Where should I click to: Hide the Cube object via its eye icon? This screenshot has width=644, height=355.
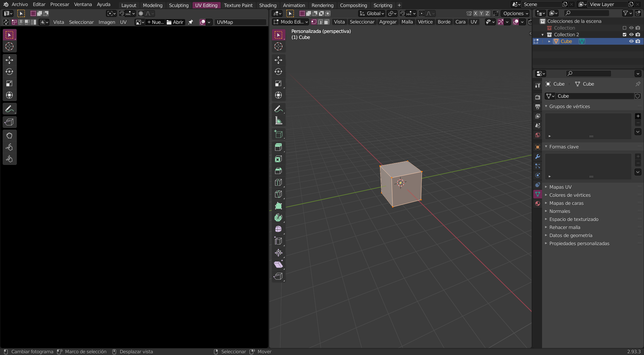tap(631, 41)
